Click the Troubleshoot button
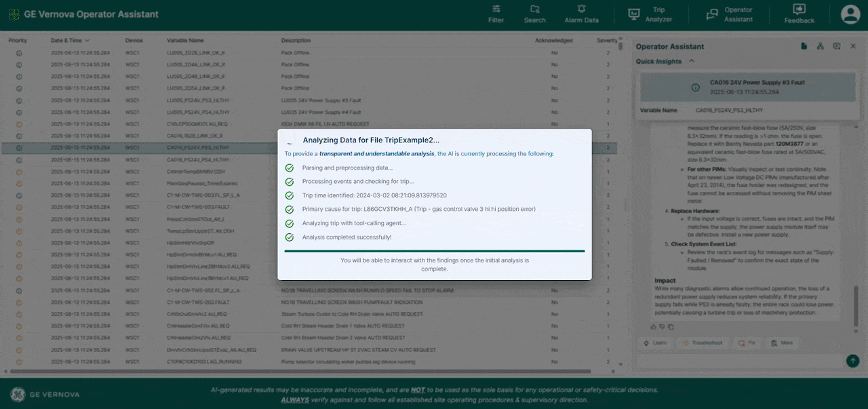Viewport: 868px width, 409px height. pyautogui.click(x=704, y=343)
